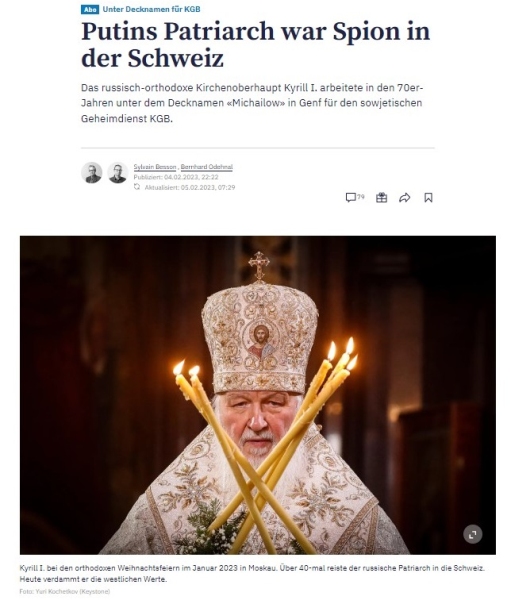Click the main photo of Kyrill I.
This screenshot has width=511, height=600.
[258, 395]
